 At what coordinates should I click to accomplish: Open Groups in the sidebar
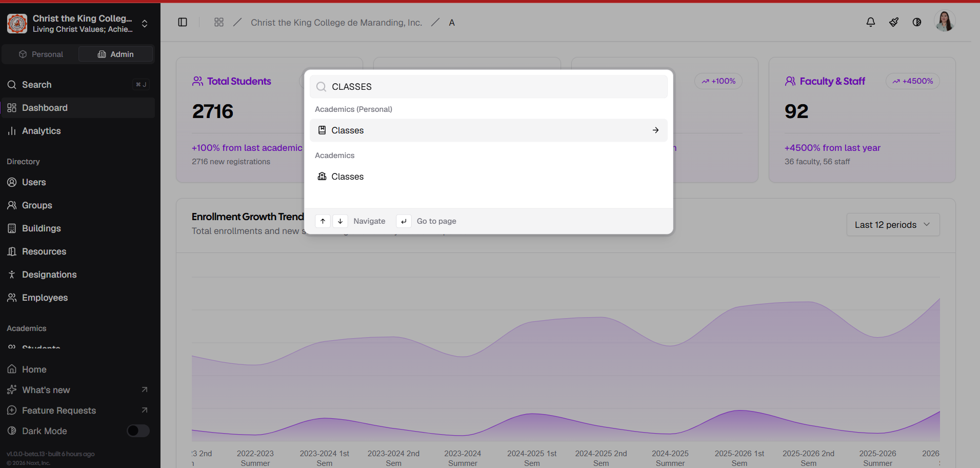click(78, 205)
